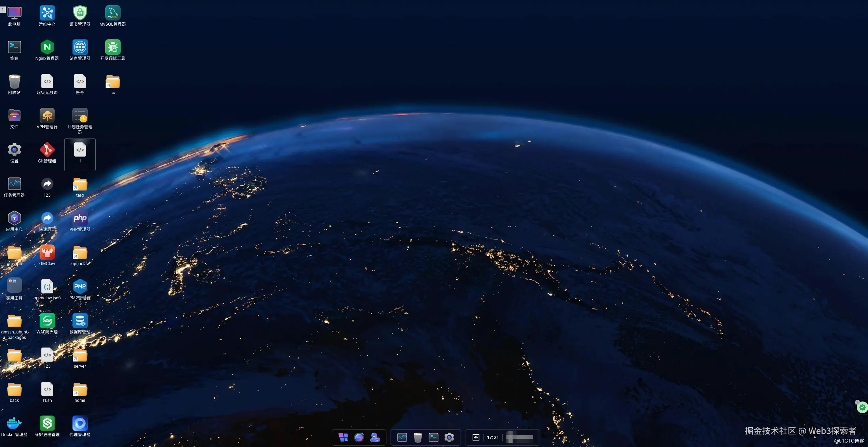
Task: Open the Git管理器 icon
Action: click(47, 150)
